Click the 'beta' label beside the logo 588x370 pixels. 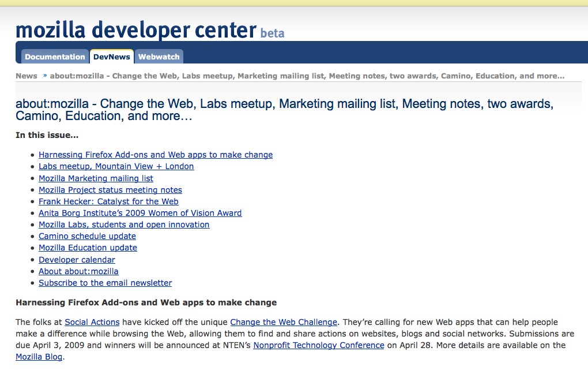(x=273, y=33)
